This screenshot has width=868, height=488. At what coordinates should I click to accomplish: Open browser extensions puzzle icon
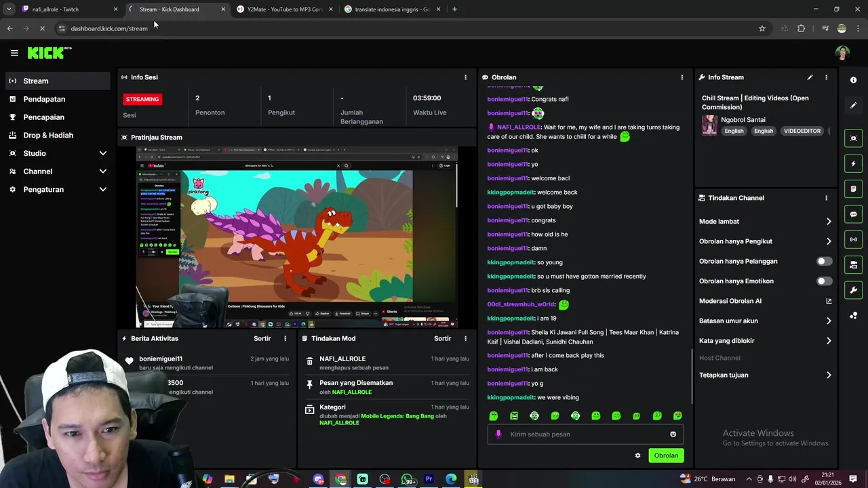pos(802,28)
